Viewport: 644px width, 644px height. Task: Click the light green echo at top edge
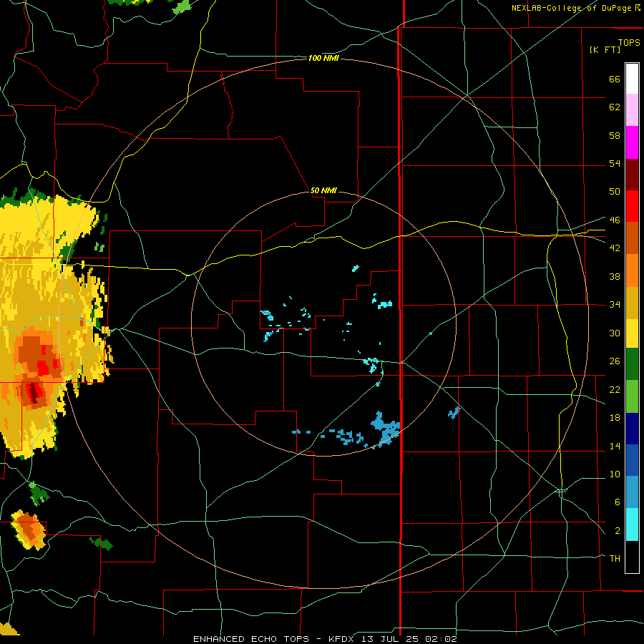(x=182, y=6)
